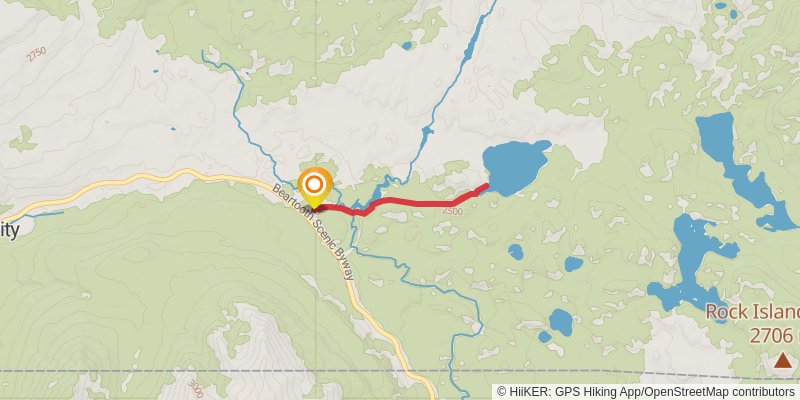800x400 pixels.
Task: Click the 2750 contour elevation label
Action: click(37, 54)
